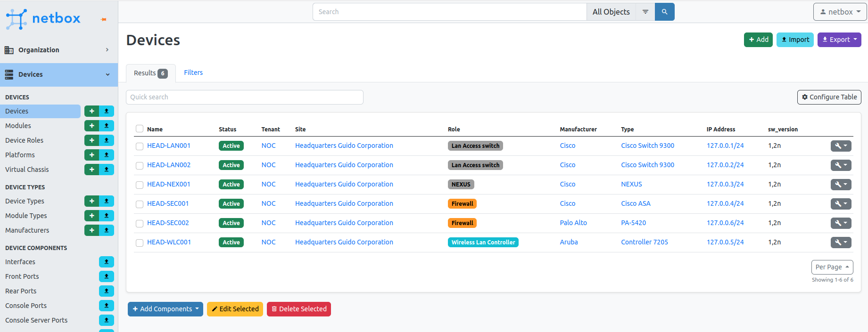Screen dimensions: 868x332
Task: Import platforms via upload icon
Action: [107, 155]
